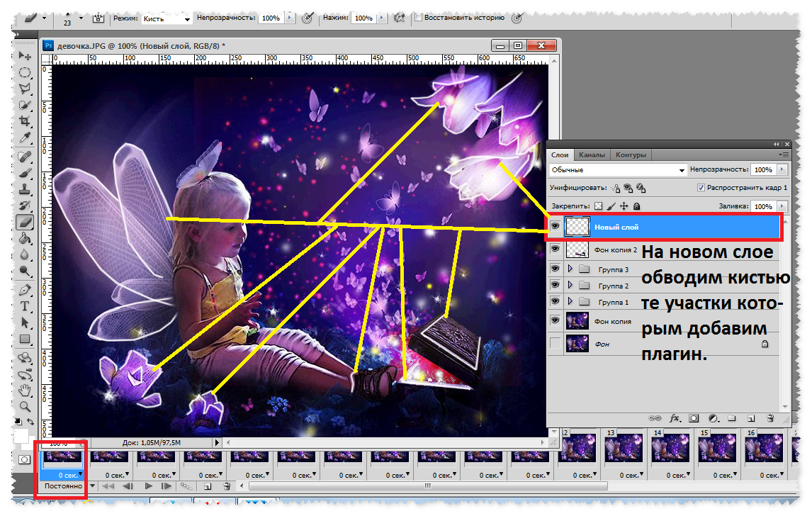Open layer Заливка slider arrow
This screenshot has height=516, width=812.
click(782, 206)
